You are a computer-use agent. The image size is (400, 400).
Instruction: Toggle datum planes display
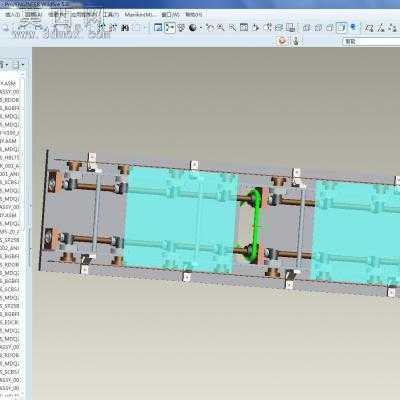(x=369, y=28)
